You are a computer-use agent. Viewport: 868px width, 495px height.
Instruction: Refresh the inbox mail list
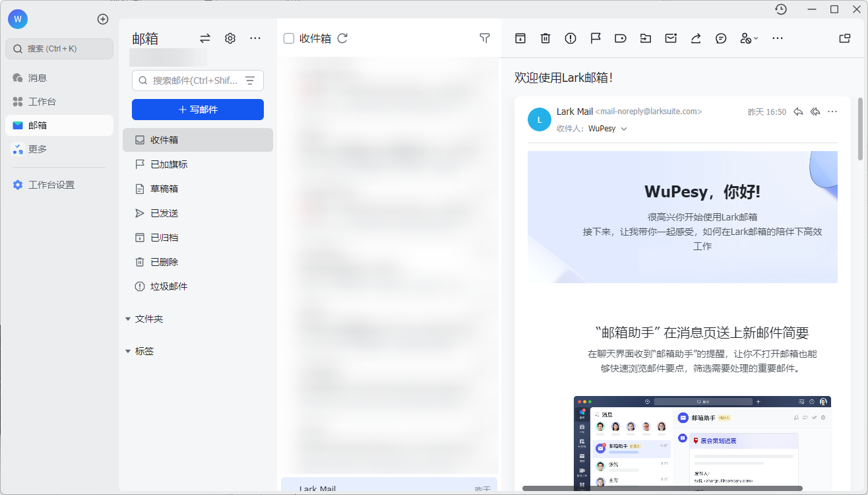pos(342,38)
